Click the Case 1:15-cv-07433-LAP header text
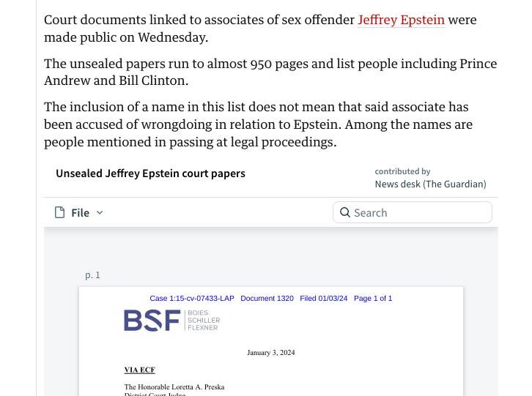This screenshot has width=532, height=396. 192,299
